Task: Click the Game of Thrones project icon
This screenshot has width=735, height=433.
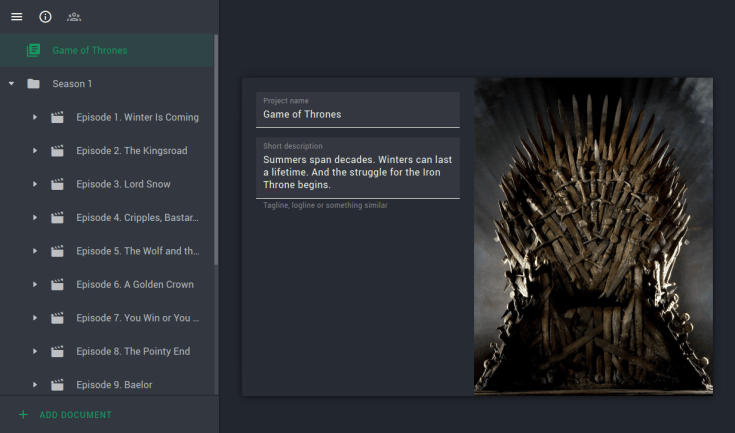Action: tap(33, 50)
